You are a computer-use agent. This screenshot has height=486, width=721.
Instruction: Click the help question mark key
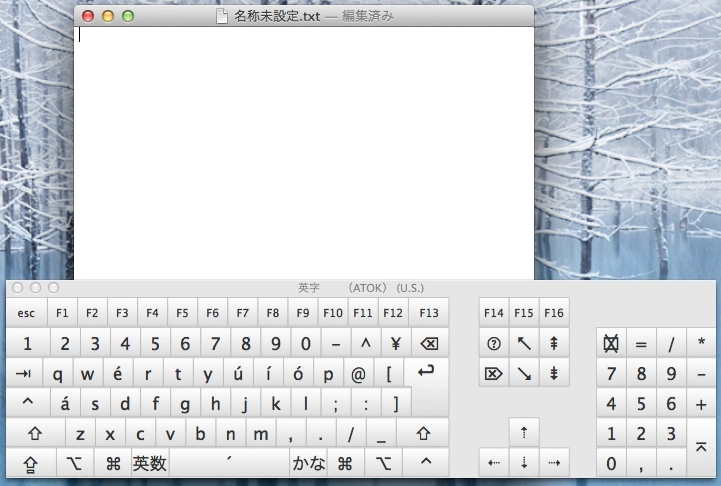tap(493, 343)
